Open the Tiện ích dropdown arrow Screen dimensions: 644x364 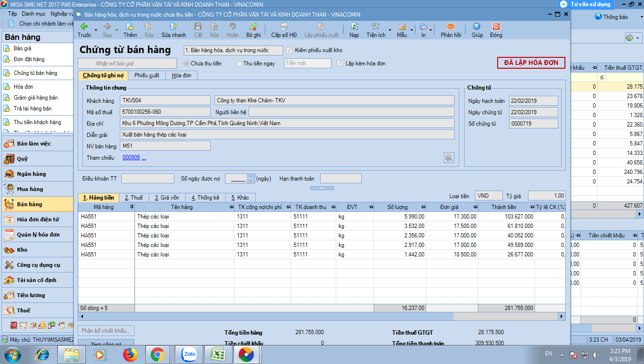(390, 30)
